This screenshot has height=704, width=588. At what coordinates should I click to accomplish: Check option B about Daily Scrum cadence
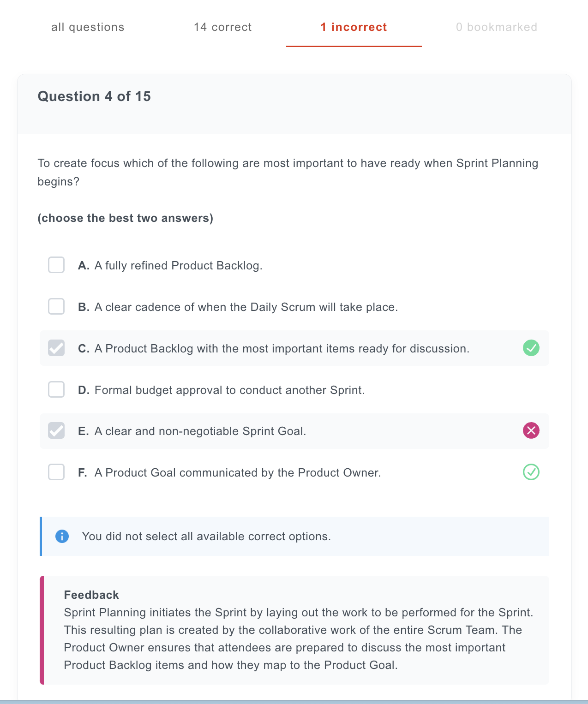point(56,306)
